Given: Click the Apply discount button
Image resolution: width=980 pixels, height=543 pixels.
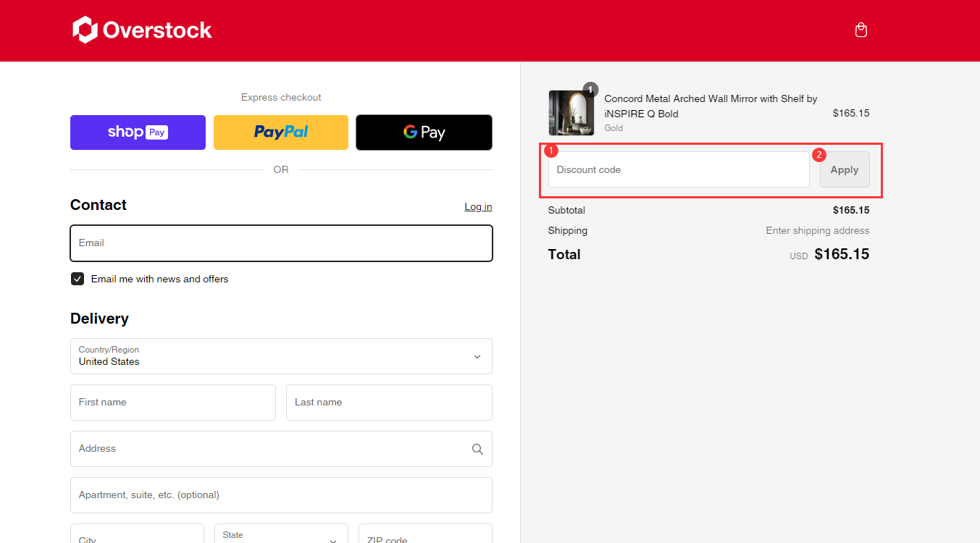Looking at the screenshot, I should pyautogui.click(x=845, y=169).
